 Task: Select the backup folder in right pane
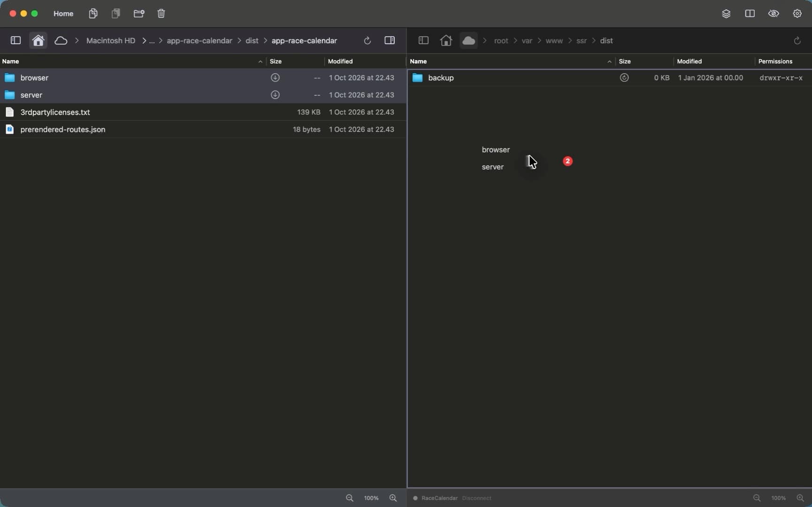[610, 77]
